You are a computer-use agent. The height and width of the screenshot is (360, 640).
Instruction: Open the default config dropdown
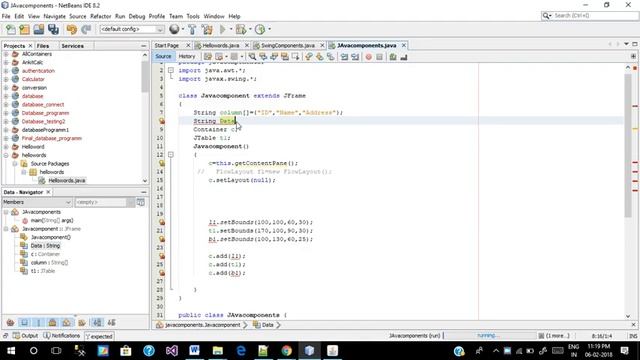point(131,29)
